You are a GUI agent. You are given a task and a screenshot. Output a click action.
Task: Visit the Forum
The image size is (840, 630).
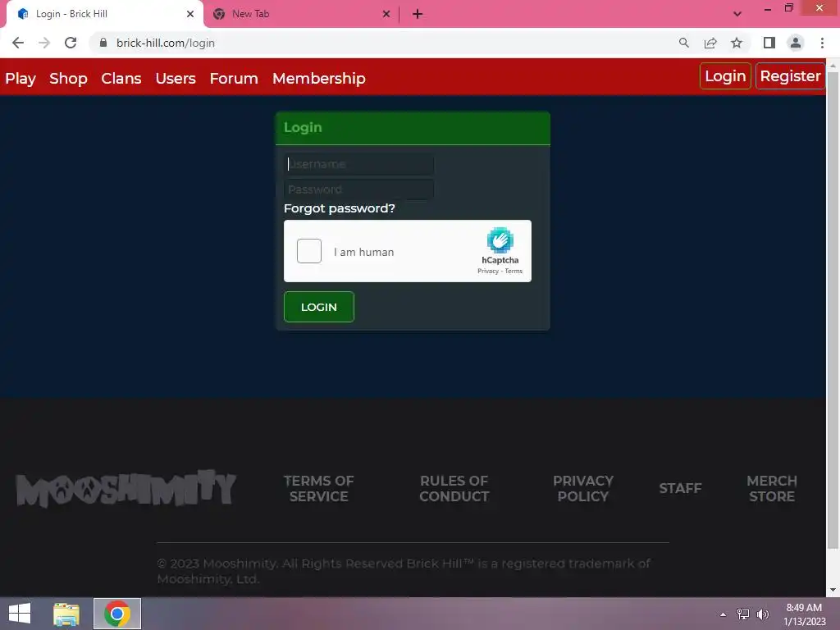[234, 78]
